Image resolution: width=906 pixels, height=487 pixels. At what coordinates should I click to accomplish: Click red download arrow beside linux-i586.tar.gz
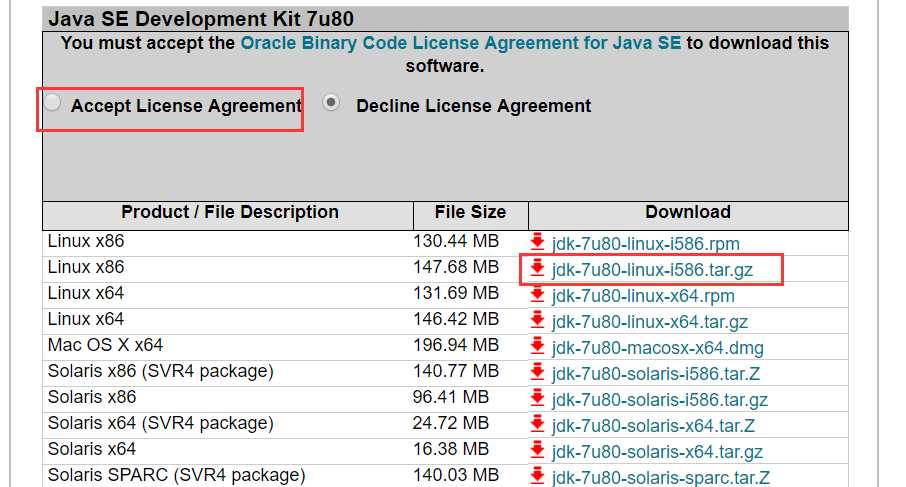pyautogui.click(x=537, y=267)
